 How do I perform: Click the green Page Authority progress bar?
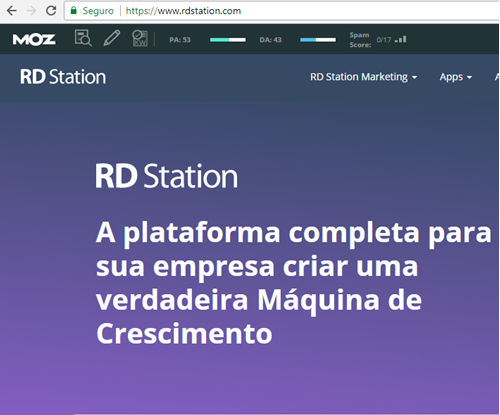pyautogui.click(x=228, y=40)
